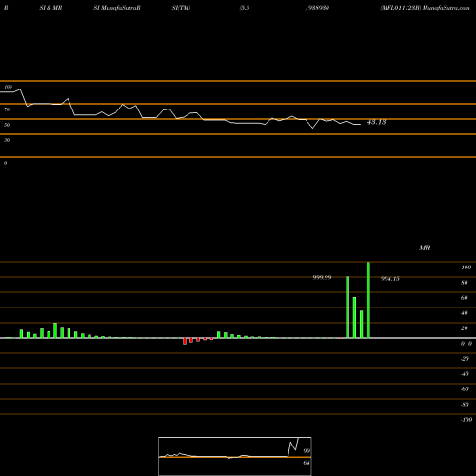Click the 43.13 RSI value label
476x476 pixels.
pyautogui.click(x=376, y=122)
